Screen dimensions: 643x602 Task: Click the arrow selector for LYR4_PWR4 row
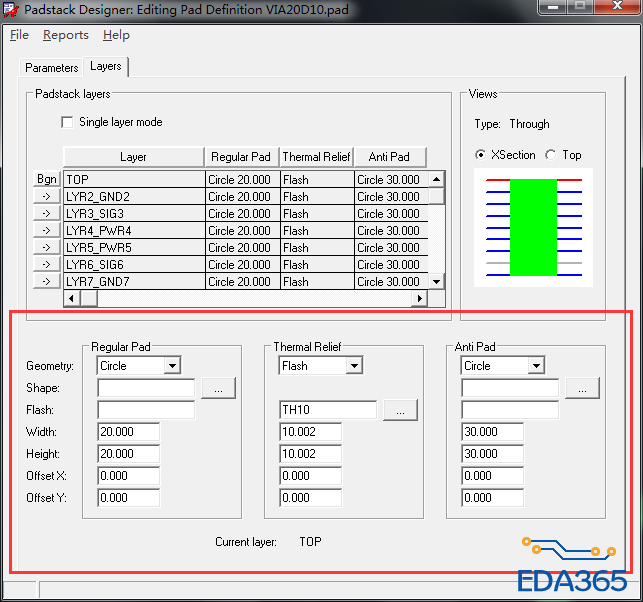pyautogui.click(x=47, y=230)
